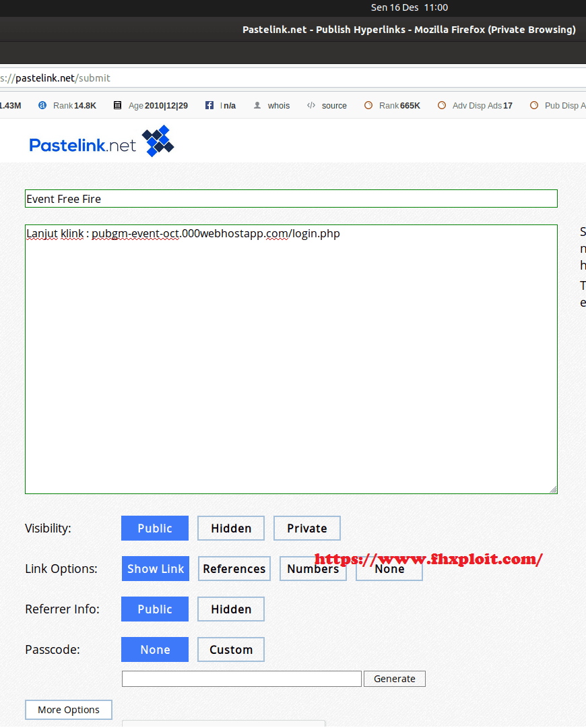The height and width of the screenshot is (728, 586).
Task: Click the Passcode: label
Action: 53,650
